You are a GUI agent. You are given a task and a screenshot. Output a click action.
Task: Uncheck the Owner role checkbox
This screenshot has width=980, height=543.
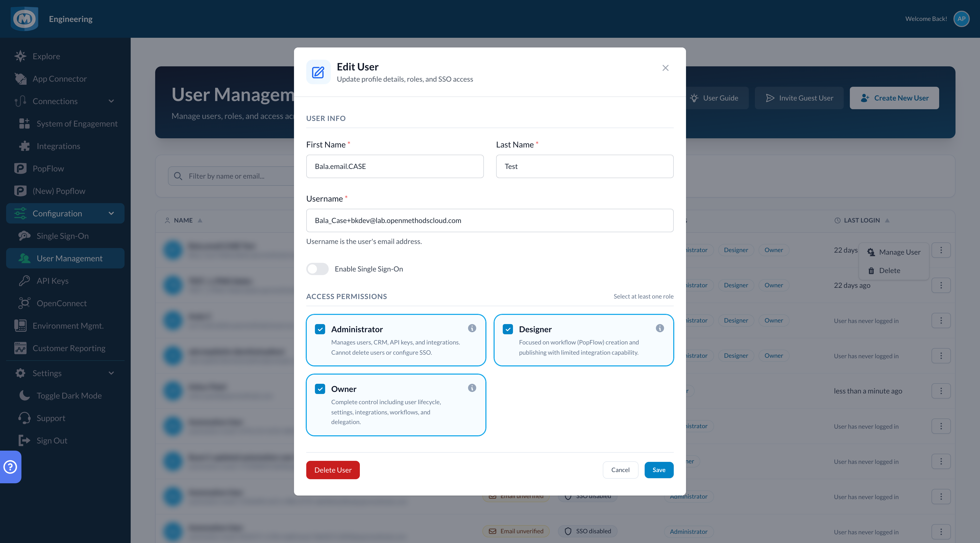click(x=320, y=389)
